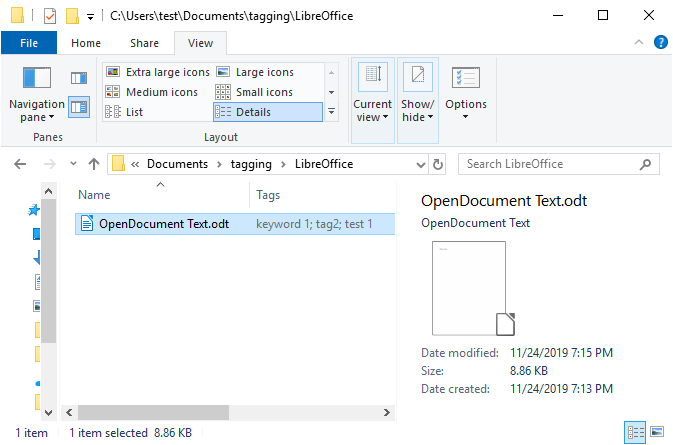Expand the layout gallery more arrow

pos(331,112)
